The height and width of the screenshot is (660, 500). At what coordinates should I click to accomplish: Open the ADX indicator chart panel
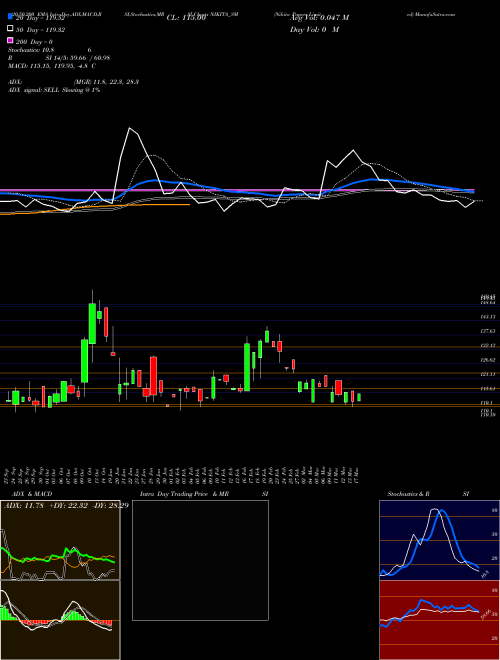click(x=60, y=540)
